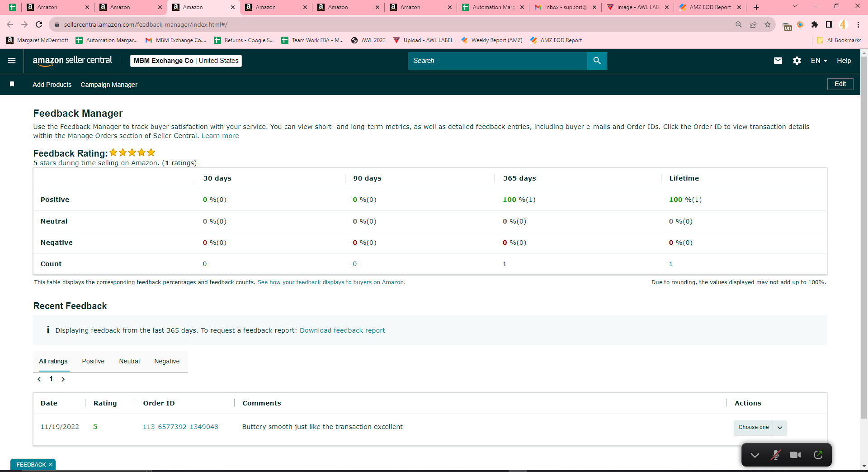
Task: Open the EN language dropdown
Action: (819, 61)
